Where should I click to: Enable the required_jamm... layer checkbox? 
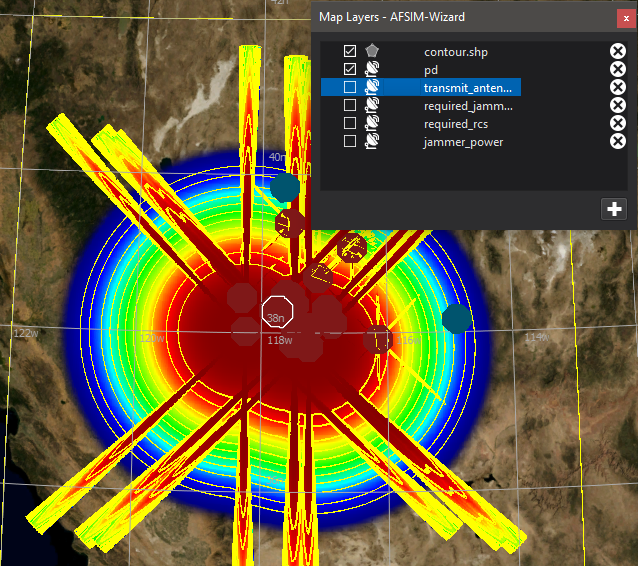point(350,105)
